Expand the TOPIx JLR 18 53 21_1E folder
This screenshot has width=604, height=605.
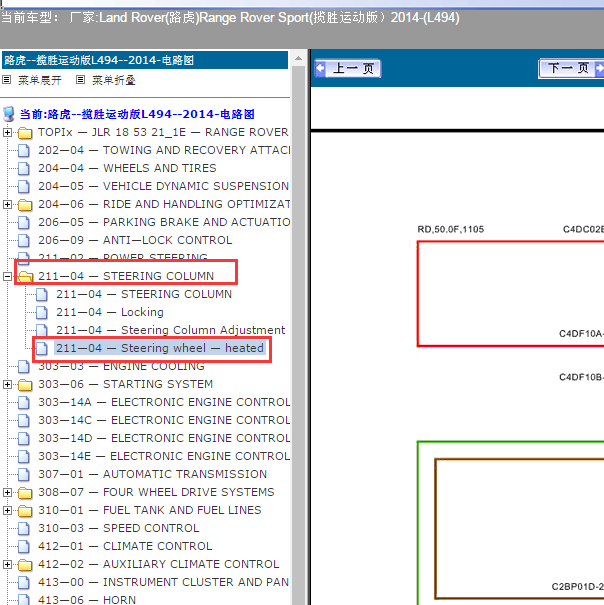[7, 132]
